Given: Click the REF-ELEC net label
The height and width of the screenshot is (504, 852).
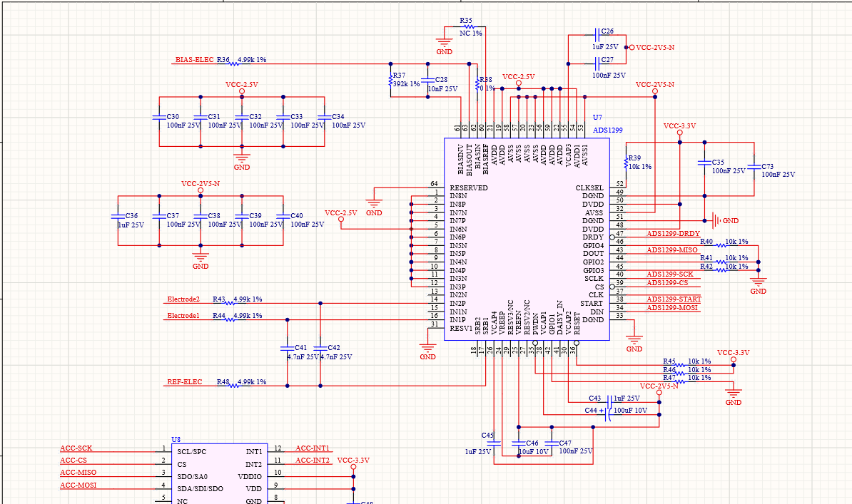Looking at the screenshot, I should pyautogui.click(x=184, y=382).
